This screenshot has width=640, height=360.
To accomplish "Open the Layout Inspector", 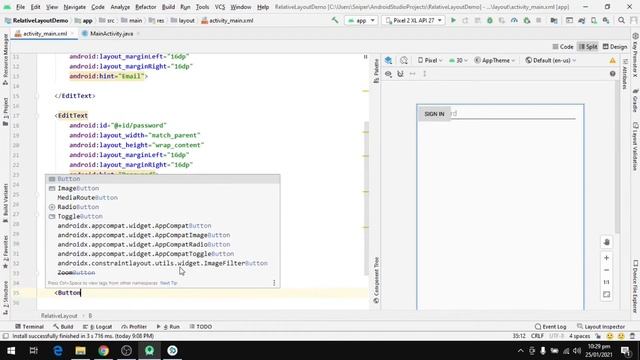I will (601, 327).
